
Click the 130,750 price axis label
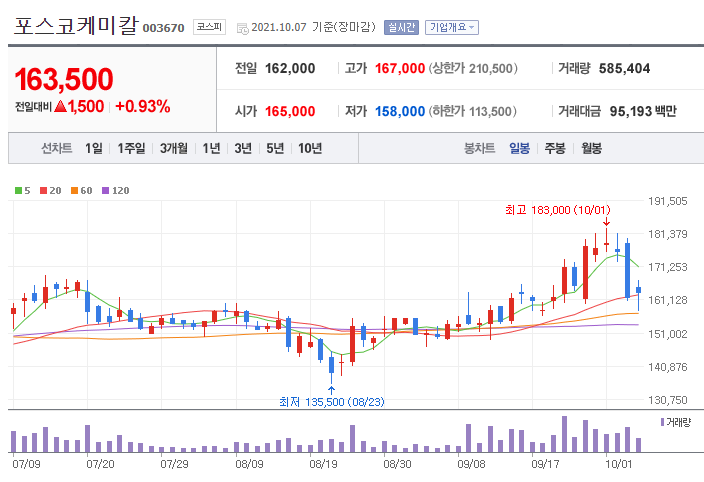click(x=668, y=400)
